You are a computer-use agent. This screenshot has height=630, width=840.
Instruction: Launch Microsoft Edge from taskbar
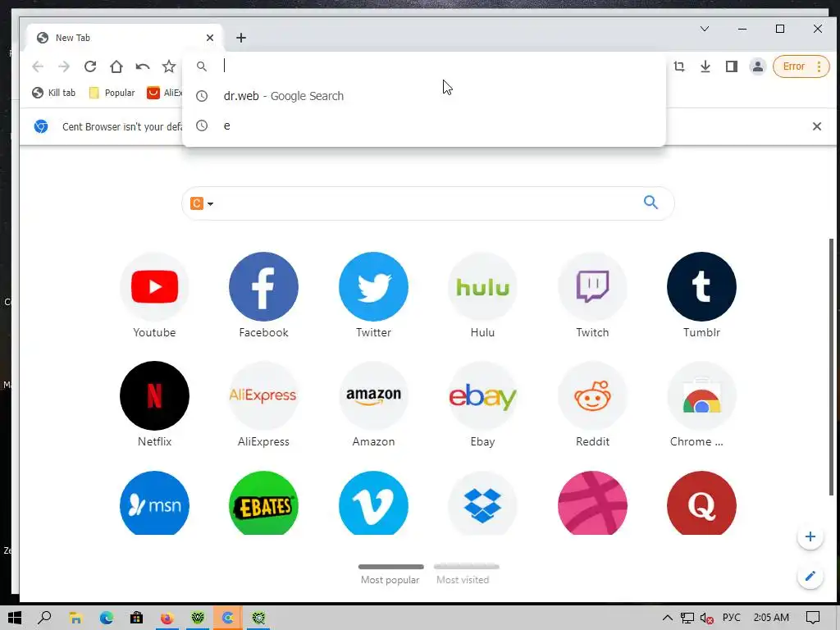click(x=106, y=618)
